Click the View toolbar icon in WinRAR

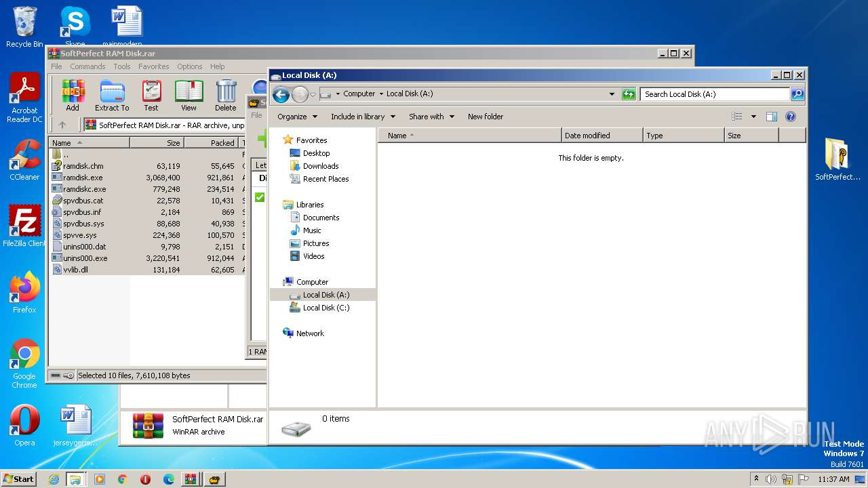coord(189,96)
